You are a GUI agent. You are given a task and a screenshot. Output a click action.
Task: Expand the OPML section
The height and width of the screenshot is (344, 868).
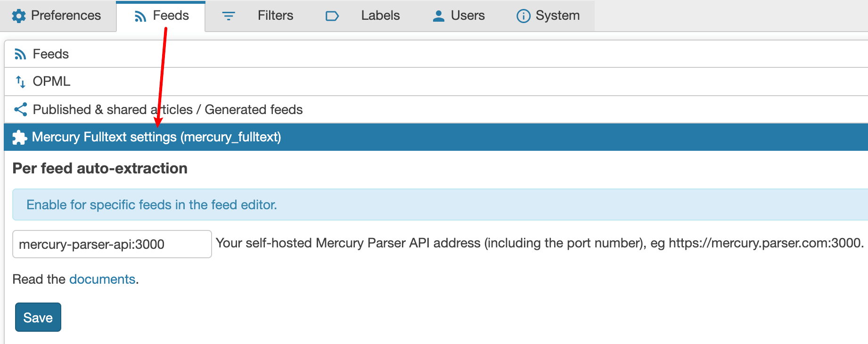(x=436, y=82)
